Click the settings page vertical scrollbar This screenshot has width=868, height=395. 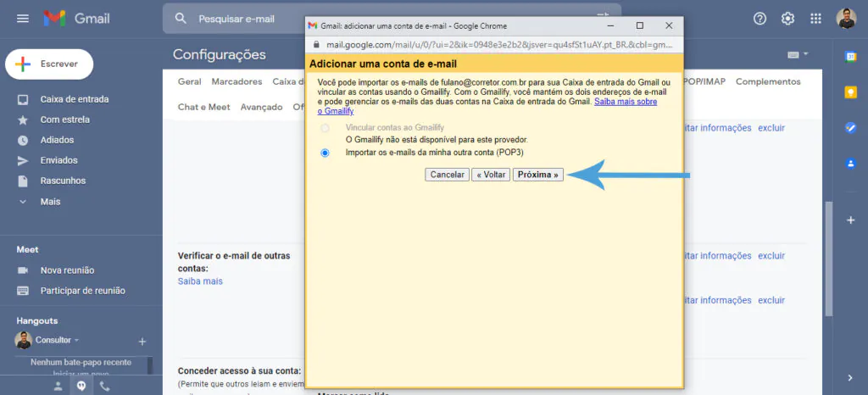click(x=828, y=258)
